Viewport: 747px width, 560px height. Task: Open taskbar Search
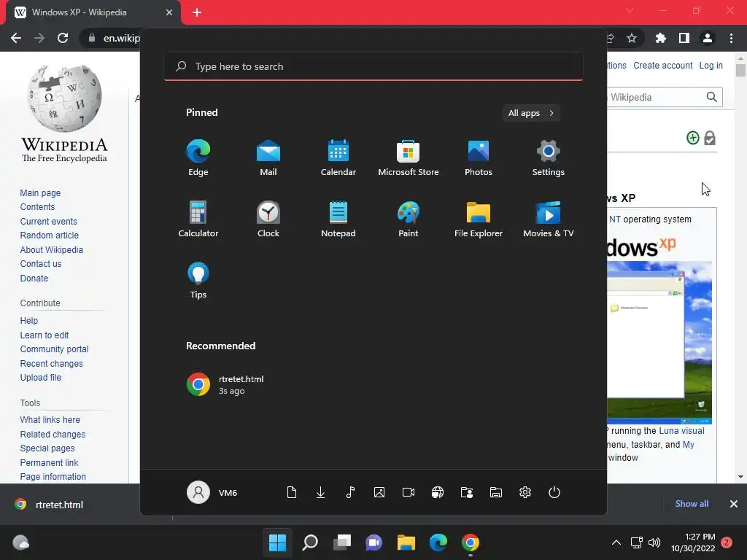click(309, 542)
